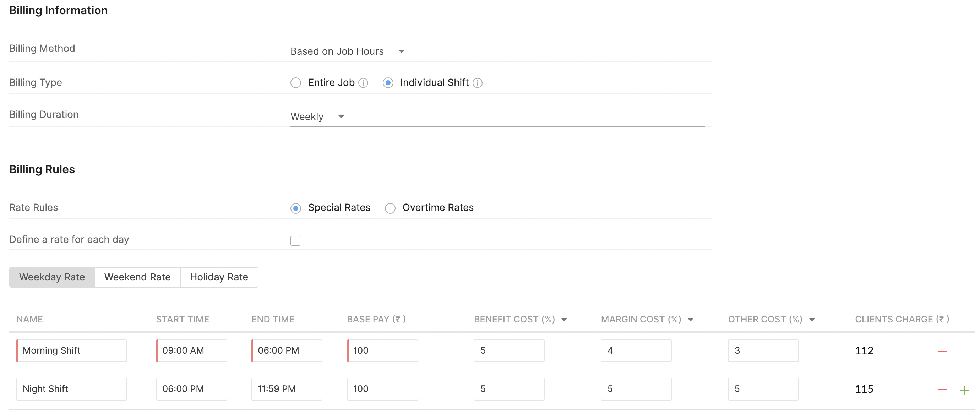Choose Overtime Rates rule
Image resolution: width=980 pixels, height=414 pixels.
pos(390,208)
